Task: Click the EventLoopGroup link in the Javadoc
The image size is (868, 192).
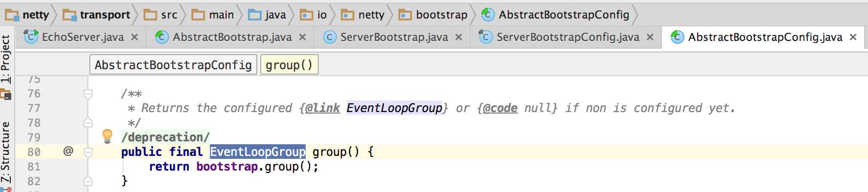Action: [394, 108]
